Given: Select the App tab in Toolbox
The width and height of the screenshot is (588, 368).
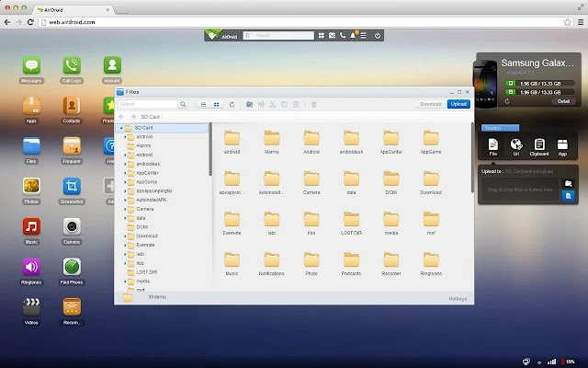Looking at the screenshot, I should point(562,145).
